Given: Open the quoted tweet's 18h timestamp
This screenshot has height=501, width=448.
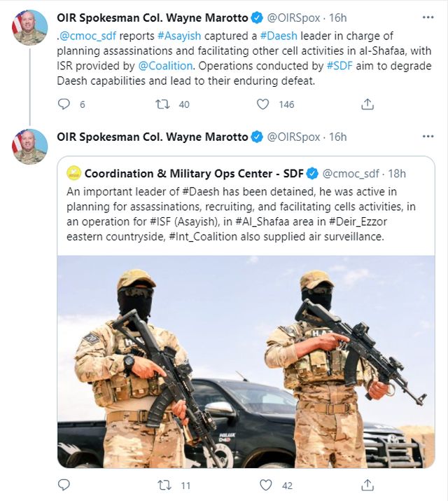Looking at the screenshot, I should pos(395,173).
